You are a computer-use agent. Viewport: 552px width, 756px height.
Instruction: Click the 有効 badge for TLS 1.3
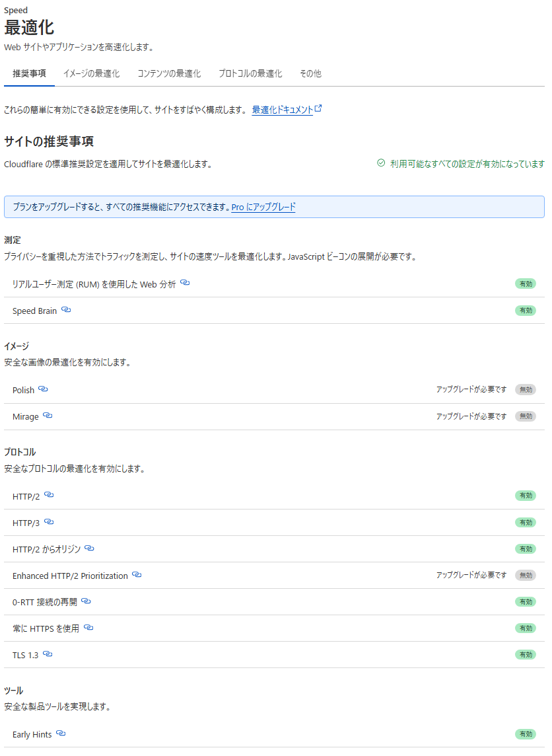pyautogui.click(x=526, y=655)
